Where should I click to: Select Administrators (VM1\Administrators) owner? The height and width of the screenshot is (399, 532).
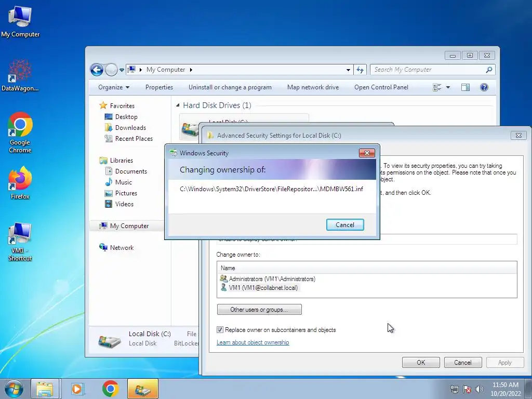pyautogui.click(x=268, y=279)
